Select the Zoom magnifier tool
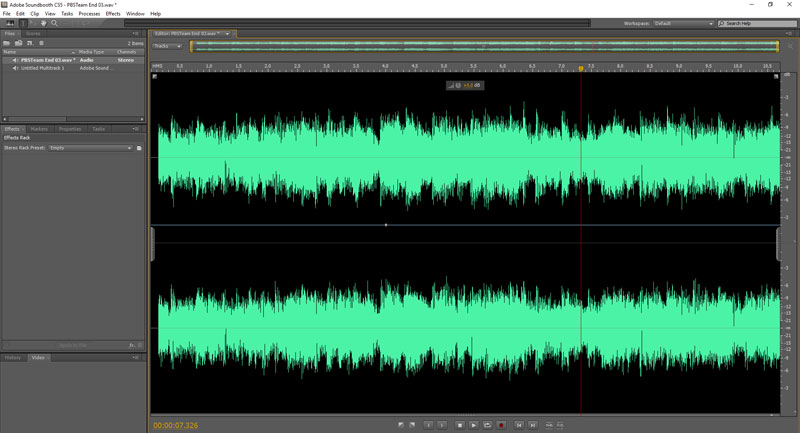800x433 pixels. tap(55, 23)
